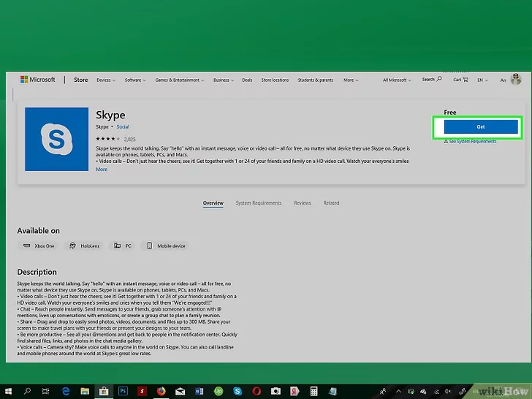Open Upwork icon on taskbar

coord(218,391)
